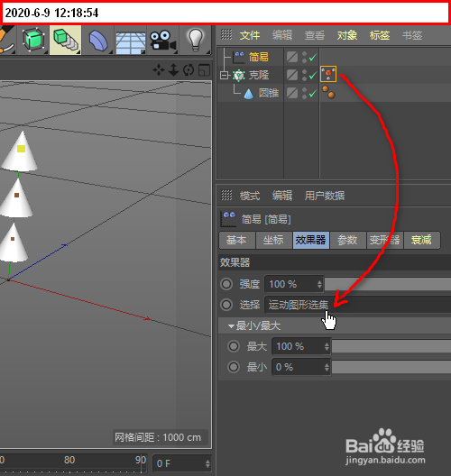Click the 强度 value stepper arrows
Screen dimensions: 451x476
[319, 285]
